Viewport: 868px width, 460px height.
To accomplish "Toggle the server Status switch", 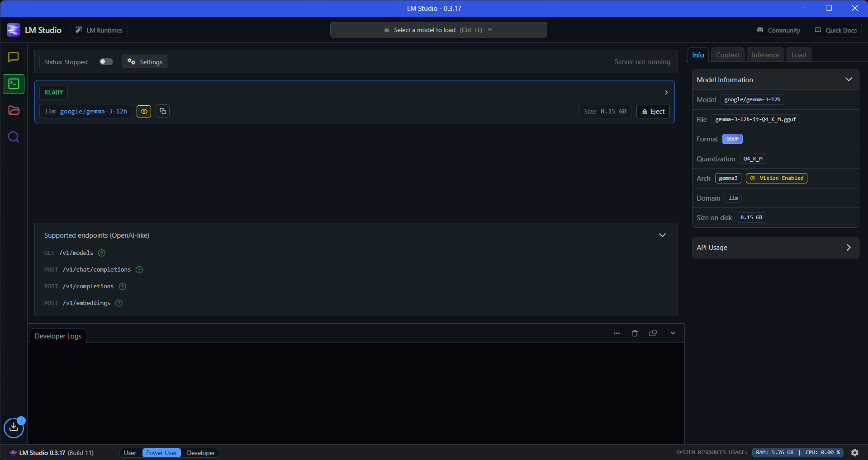I will pyautogui.click(x=106, y=61).
